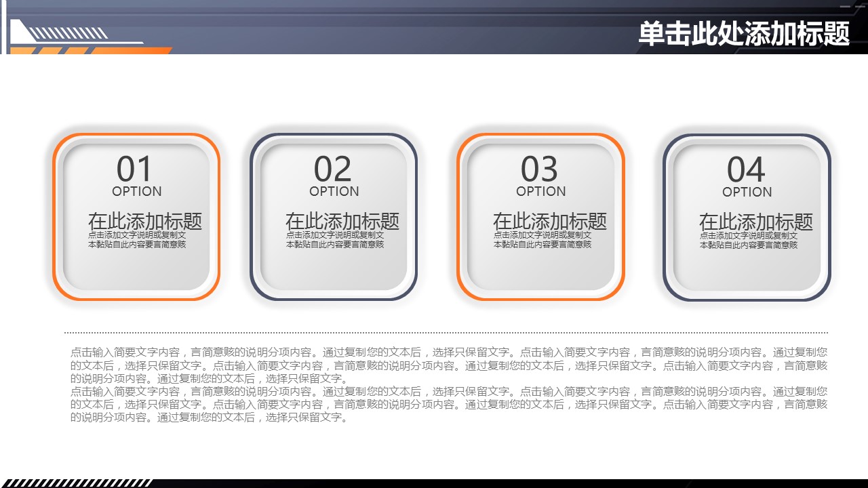Click the 在此添加标题 heading in card 03

point(549,221)
